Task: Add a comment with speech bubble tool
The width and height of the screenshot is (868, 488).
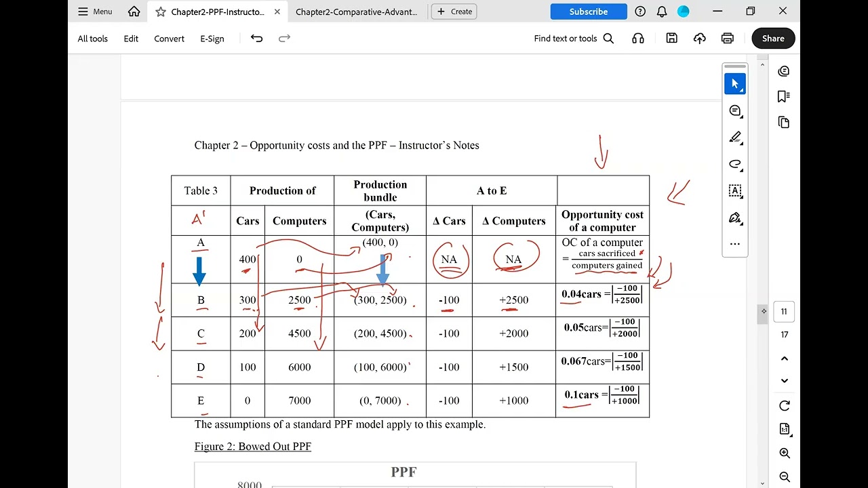Action: click(735, 110)
